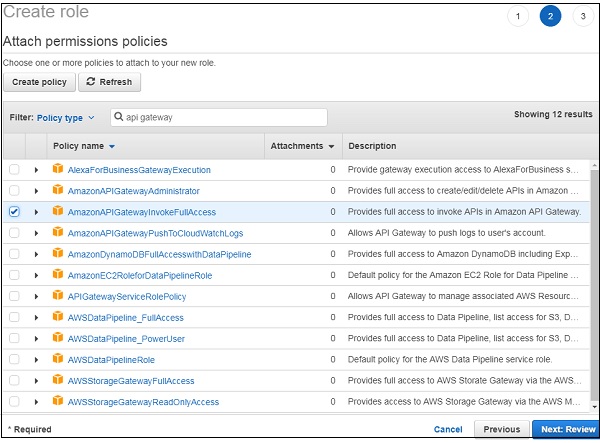Image resolution: width=600 pixels, height=443 pixels.
Task: Go to step 1 in wizard
Action: (x=517, y=16)
